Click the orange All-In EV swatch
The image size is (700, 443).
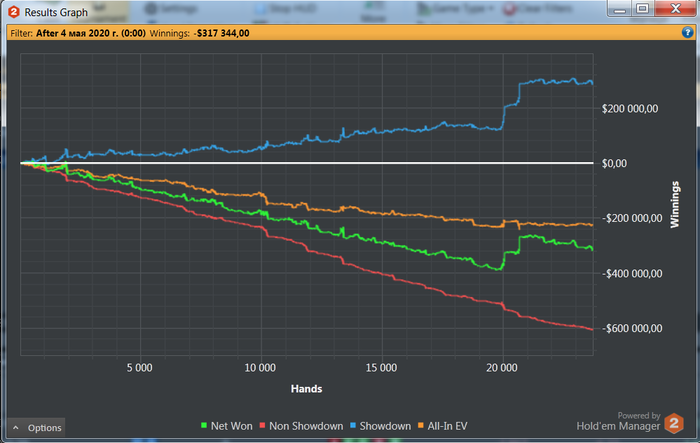[x=421, y=426]
